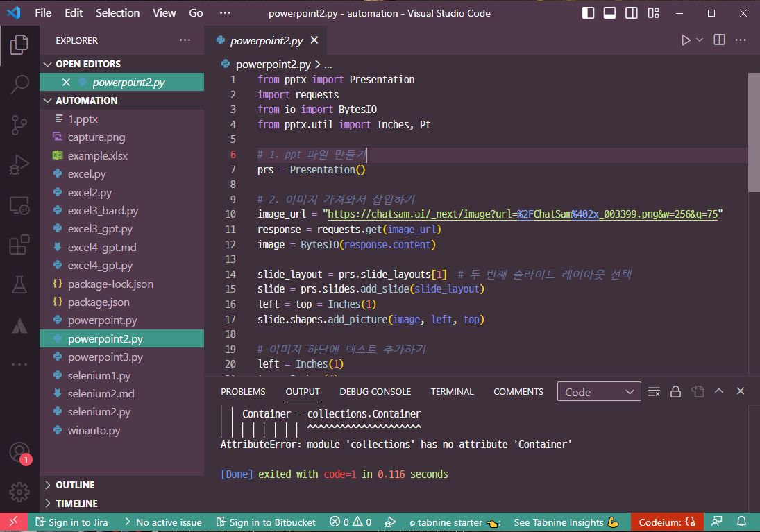Open the Run and Debug view
Image resolution: width=760 pixels, height=532 pixels.
[x=19, y=165]
